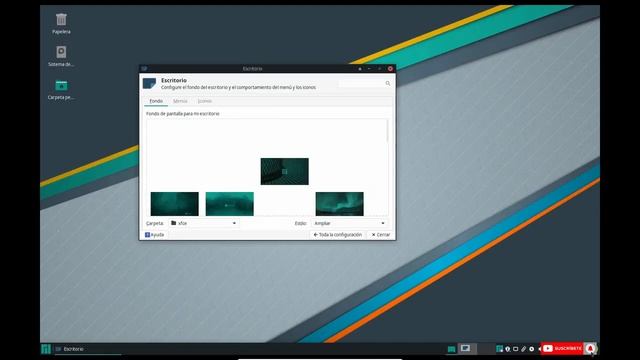Click the 'Estilo:' label

tap(300, 223)
